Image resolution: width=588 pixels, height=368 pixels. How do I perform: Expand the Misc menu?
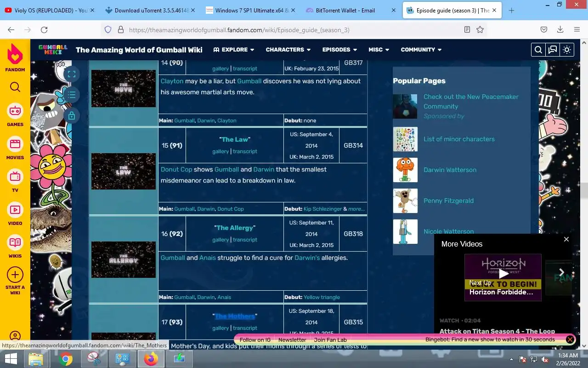(379, 50)
